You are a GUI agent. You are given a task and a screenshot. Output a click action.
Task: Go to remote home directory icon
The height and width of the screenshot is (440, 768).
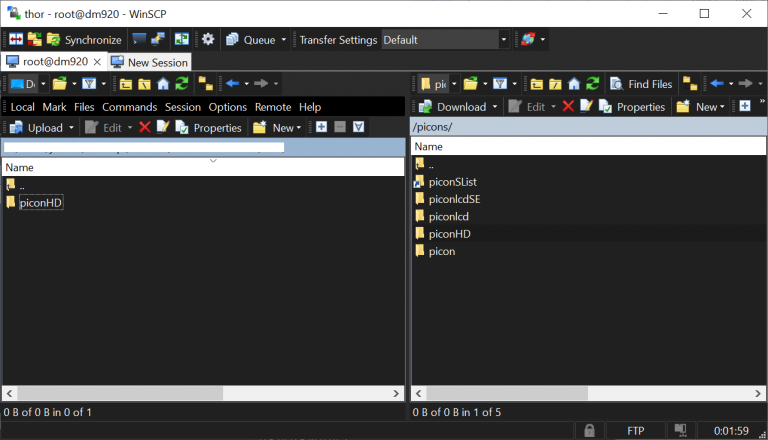point(574,84)
